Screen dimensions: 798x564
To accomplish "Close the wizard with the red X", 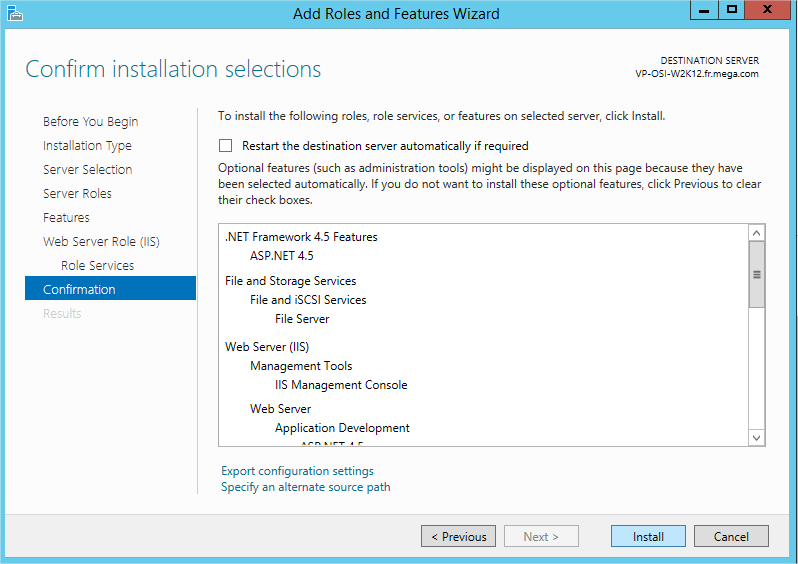I will click(x=769, y=10).
